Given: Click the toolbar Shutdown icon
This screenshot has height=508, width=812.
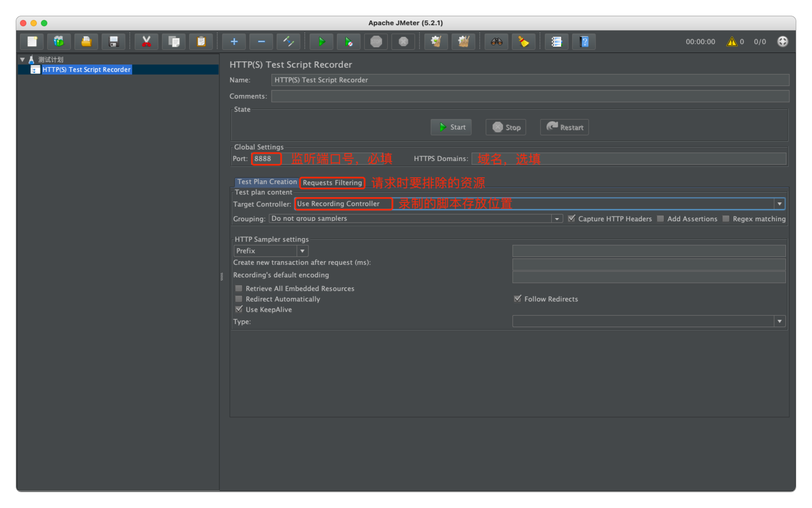Looking at the screenshot, I should coord(403,41).
